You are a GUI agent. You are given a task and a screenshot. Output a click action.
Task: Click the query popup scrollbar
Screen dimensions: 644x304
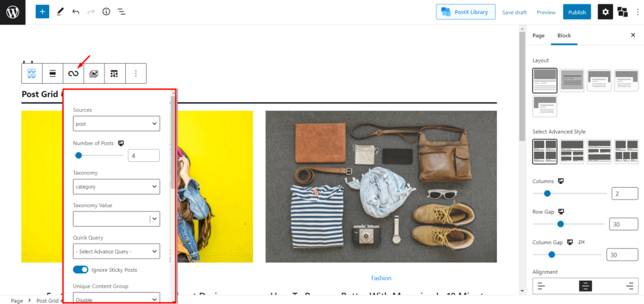coord(173,142)
